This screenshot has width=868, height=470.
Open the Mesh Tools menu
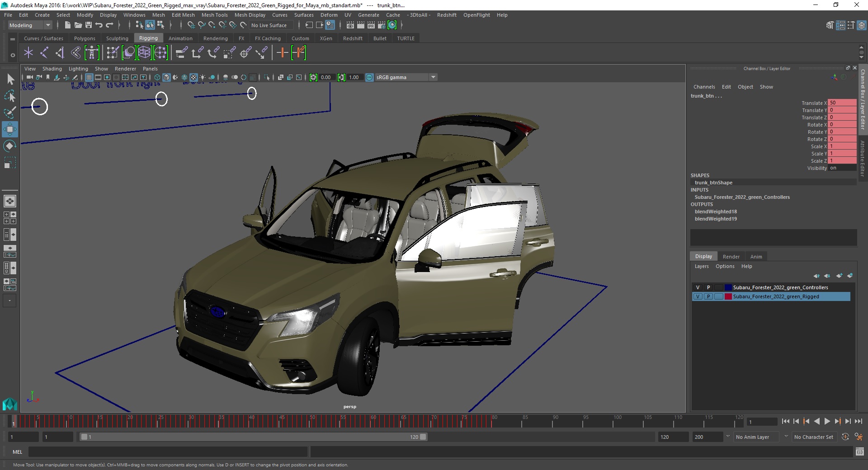[x=214, y=15]
